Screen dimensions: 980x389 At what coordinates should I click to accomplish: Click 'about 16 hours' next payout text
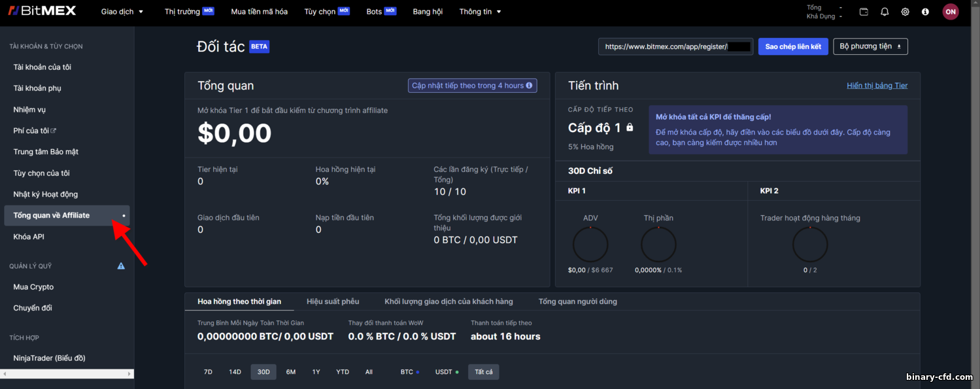[505, 337]
